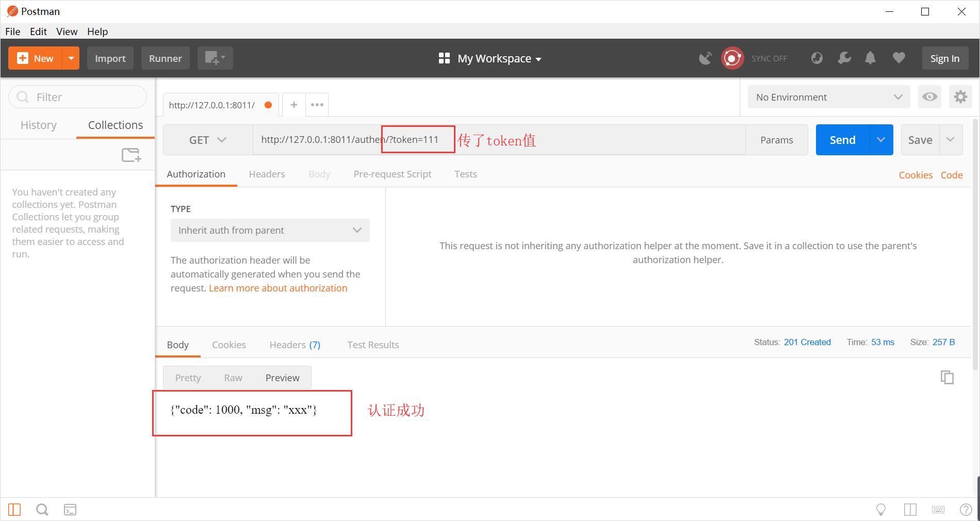Switch to the History tab
The width and height of the screenshot is (980, 521).
coord(39,125)
